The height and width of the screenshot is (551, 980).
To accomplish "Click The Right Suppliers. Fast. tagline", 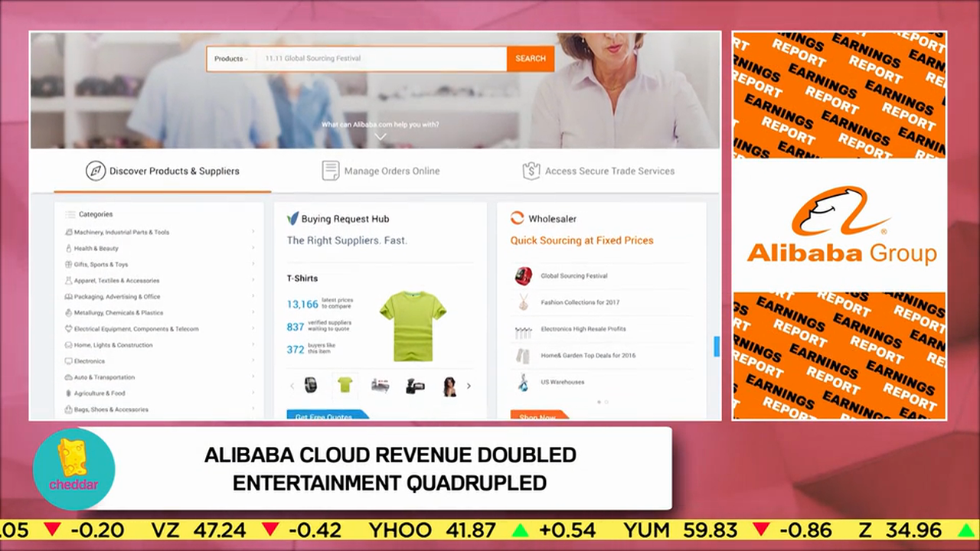I will pyautogui.click(x=347, y=240).
